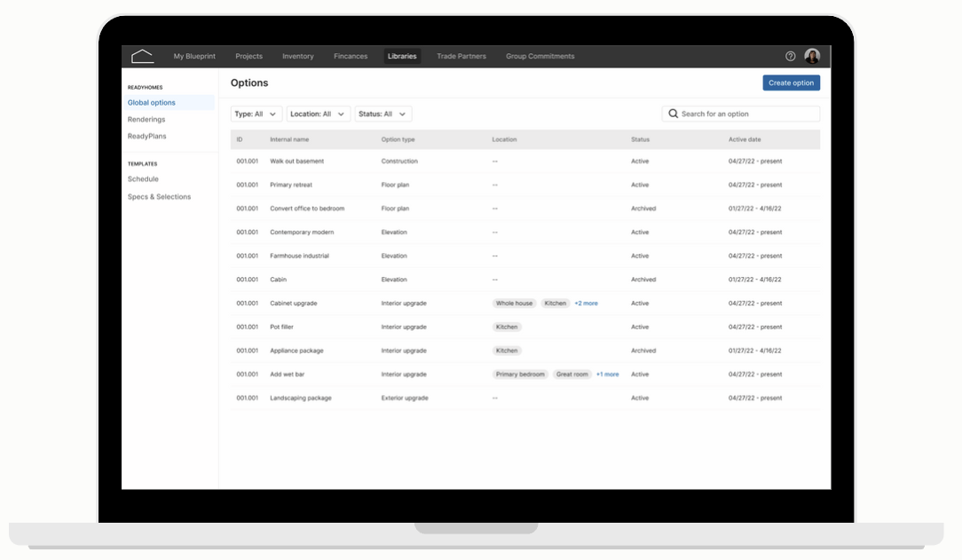Show the +2 more locations link
This screenshot has width=962, height=560.
[x=586, y=304]
